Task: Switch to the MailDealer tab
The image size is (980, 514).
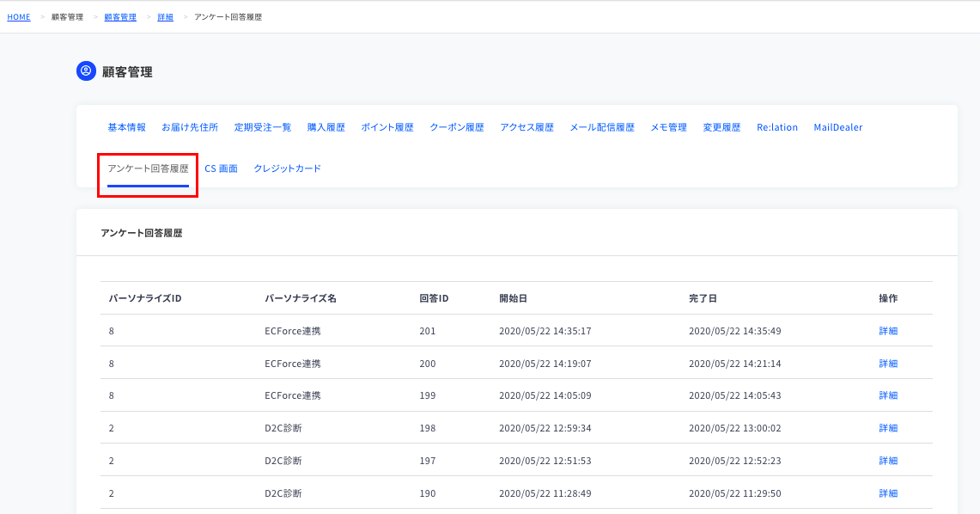Action: pyautogui.click(x=838, y=127)
